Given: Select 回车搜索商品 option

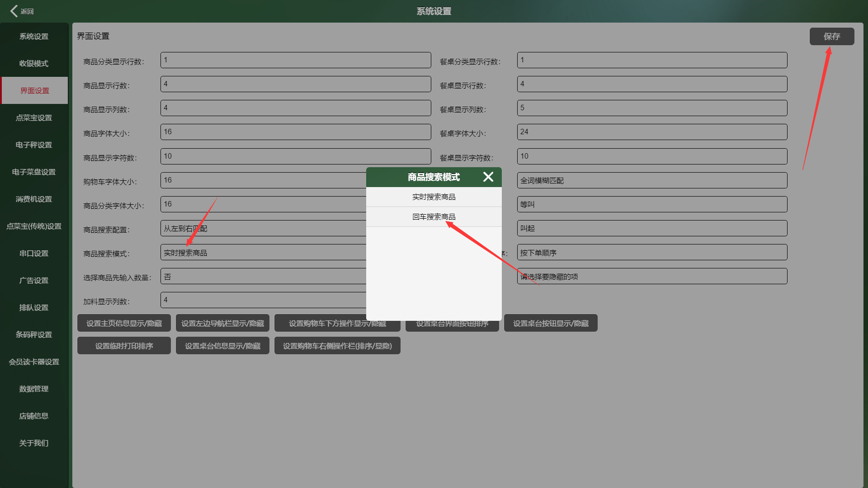Looking at the screenshot, I should tap(434, 217).
